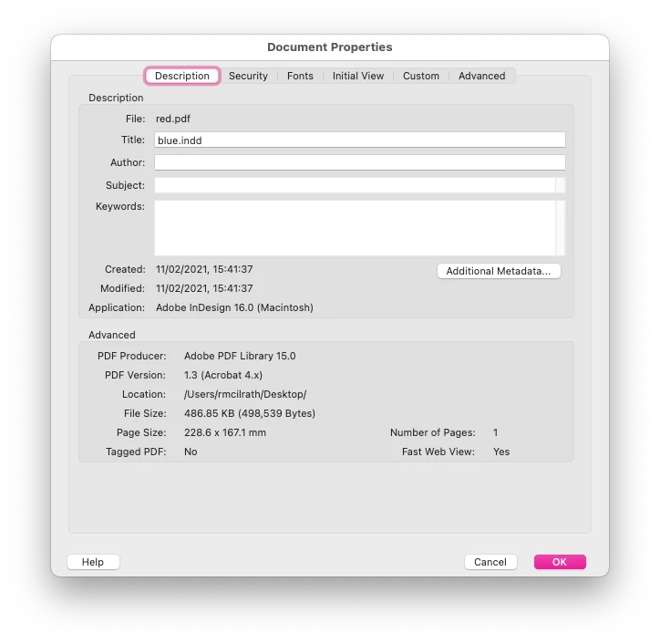Screen dimensions: 660x644
Task: Switch to Initial View tab
Action: 357,76
